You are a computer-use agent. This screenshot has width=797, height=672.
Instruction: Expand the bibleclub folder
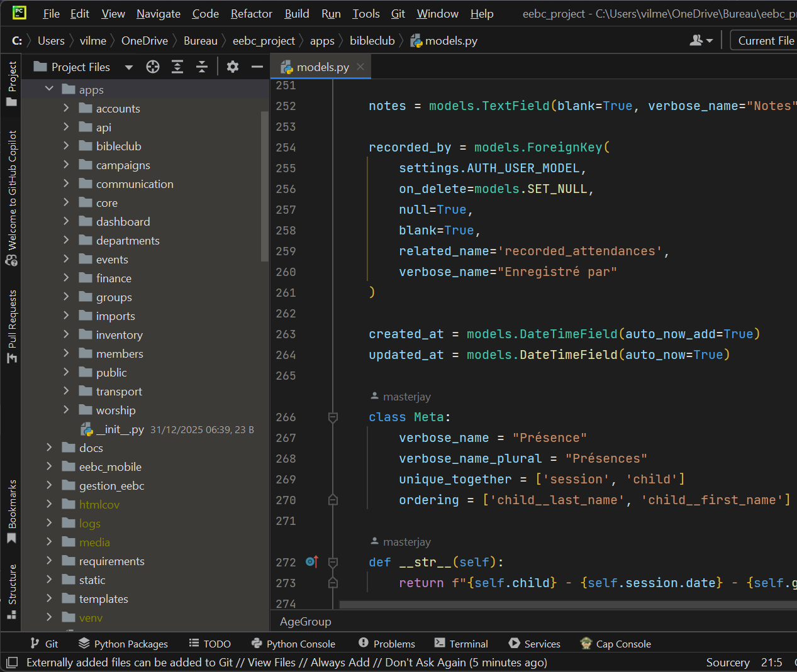click(x=66, y=146)
